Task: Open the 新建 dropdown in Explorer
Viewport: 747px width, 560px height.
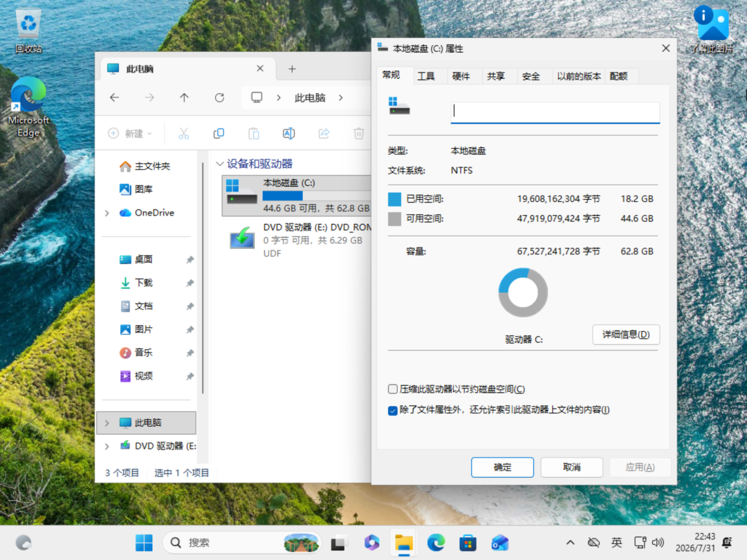Action: click(130, 133)
